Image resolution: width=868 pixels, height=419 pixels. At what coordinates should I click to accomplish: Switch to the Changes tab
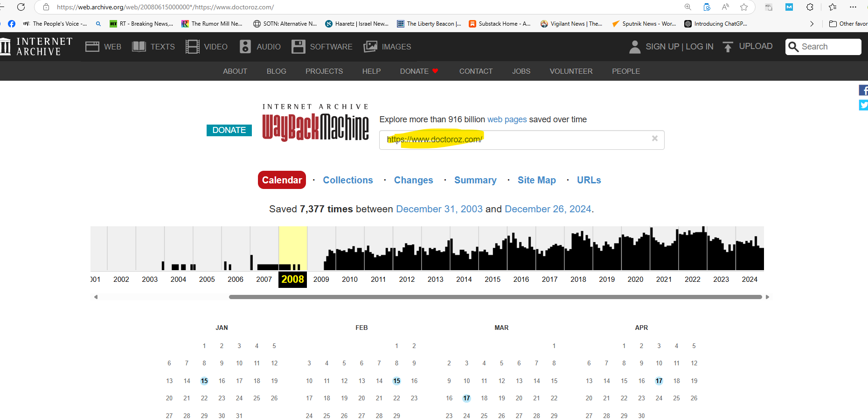click(414, 180)
